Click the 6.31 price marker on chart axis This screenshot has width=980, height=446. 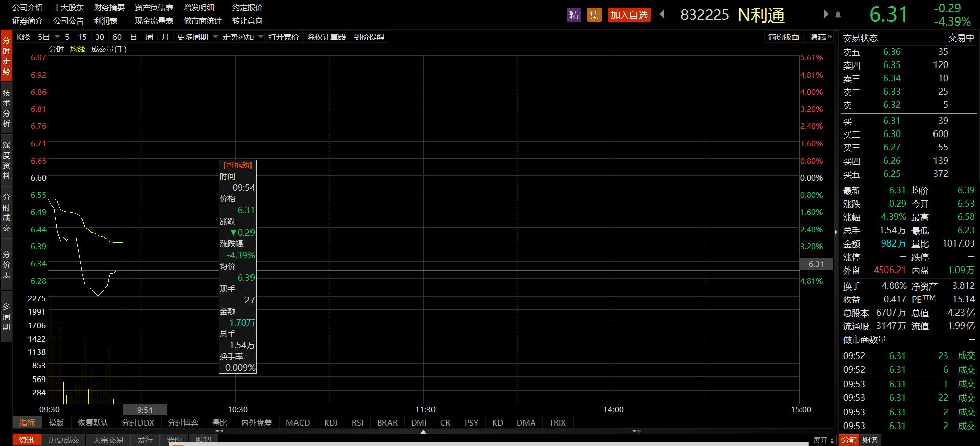[816, 264]
